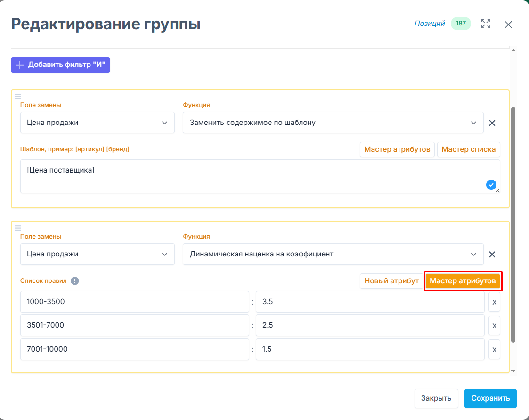The height and width of the screenshot is (420, 529).
Task: Click the Новый атрибут button
Action: click(391, 281)
